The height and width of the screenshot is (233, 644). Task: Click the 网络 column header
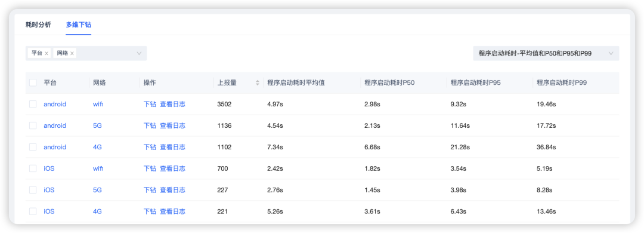coord(100,82)
